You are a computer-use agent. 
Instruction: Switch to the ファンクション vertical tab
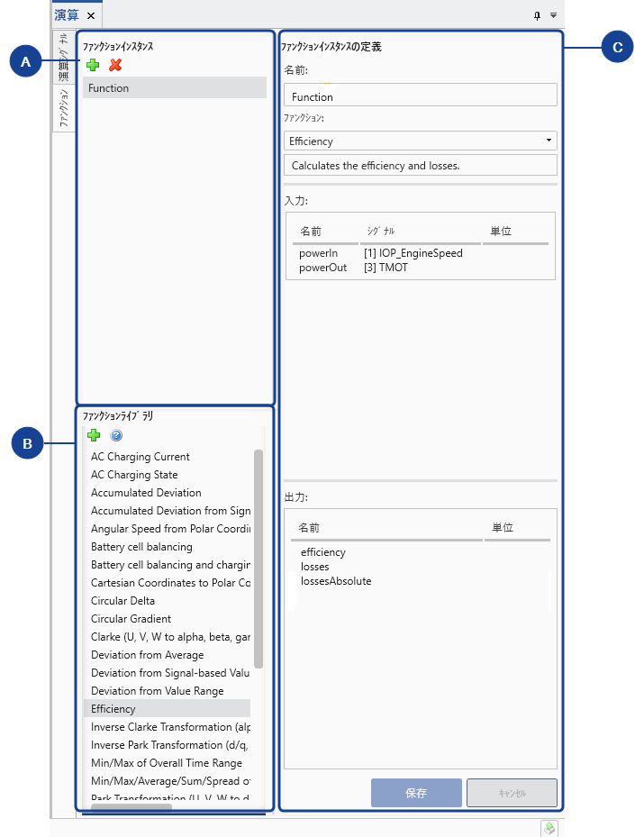click(63, 109)
